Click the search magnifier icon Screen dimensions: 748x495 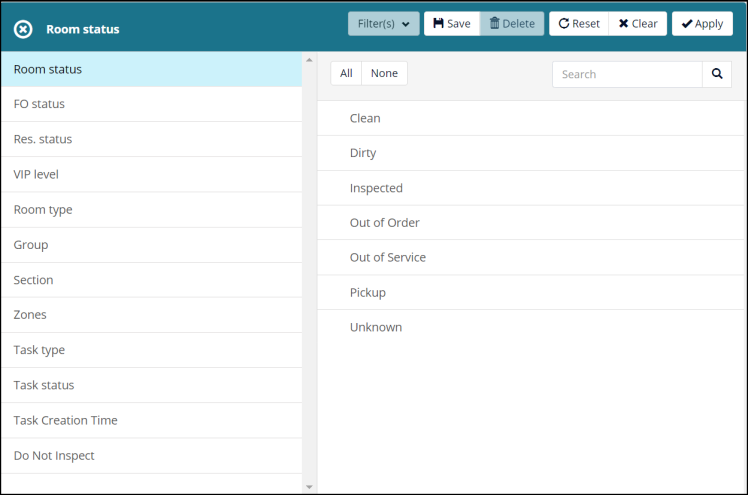[717, 74]
